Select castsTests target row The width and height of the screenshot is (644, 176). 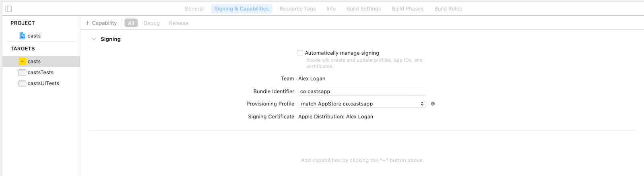click(x=41, y=72)
